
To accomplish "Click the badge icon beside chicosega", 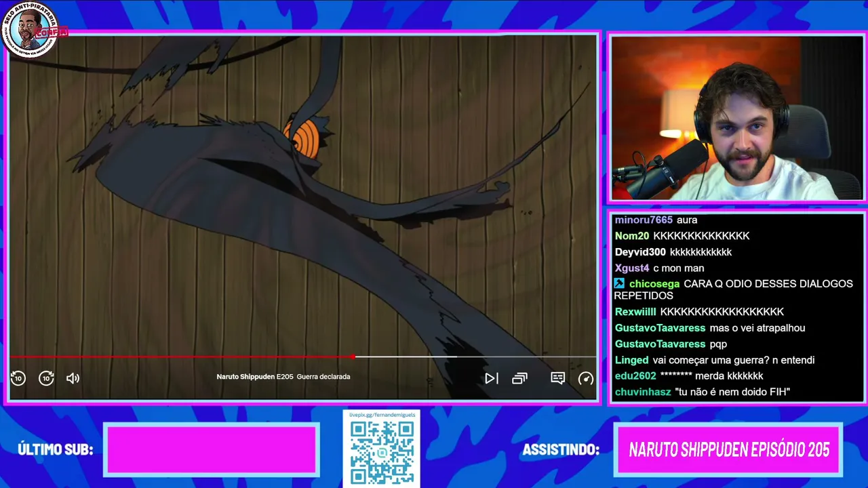I will [619, 284].
